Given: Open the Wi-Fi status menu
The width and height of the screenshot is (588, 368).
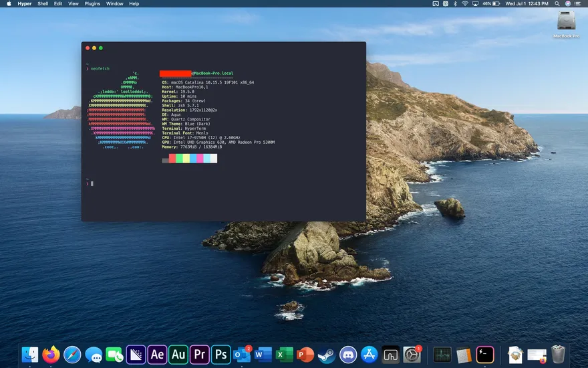Looking at the screenshot, I should (x=465, y=4).
